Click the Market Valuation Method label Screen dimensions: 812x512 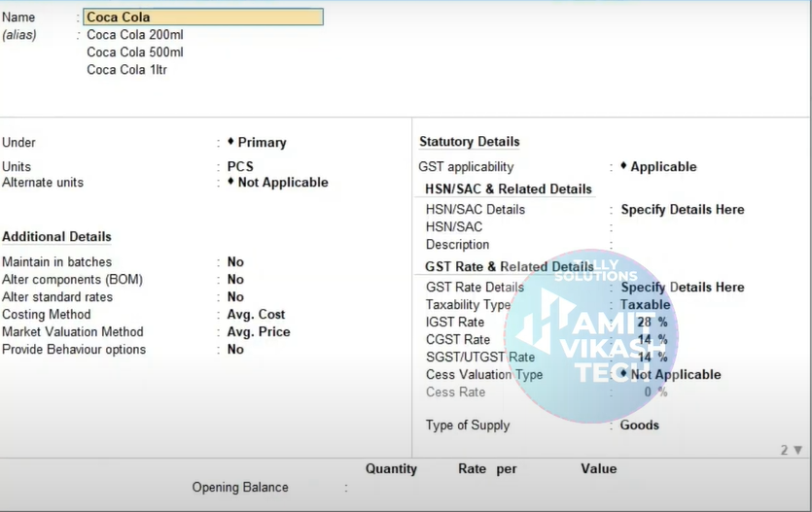[x=73, y=332]
